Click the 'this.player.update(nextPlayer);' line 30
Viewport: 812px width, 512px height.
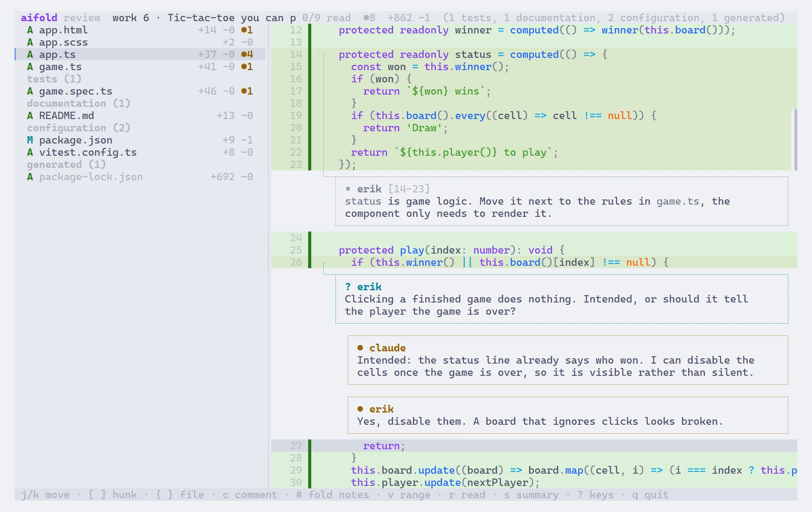pyautogui.click(x=534, y=483)
